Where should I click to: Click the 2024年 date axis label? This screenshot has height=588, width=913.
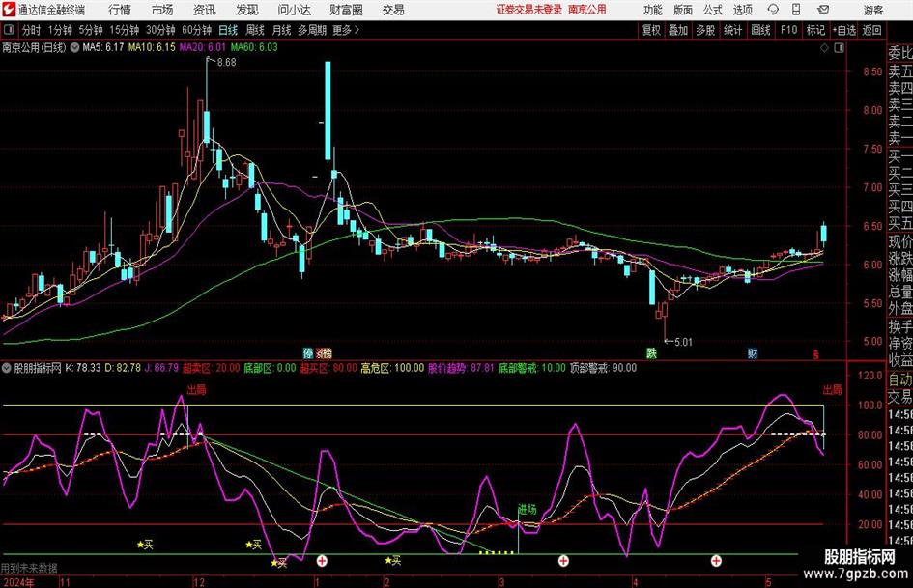[18, 582]
